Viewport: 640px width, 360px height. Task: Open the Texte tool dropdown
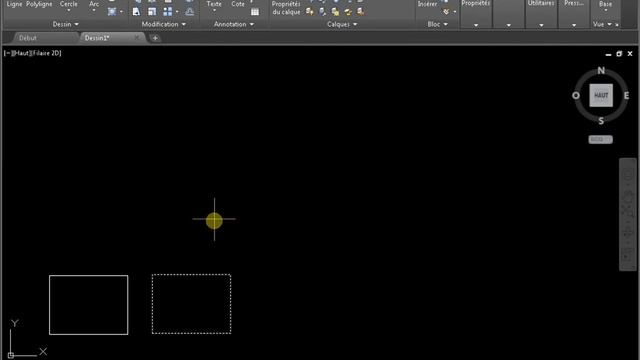pyautogui.click(x=214, y=11)
